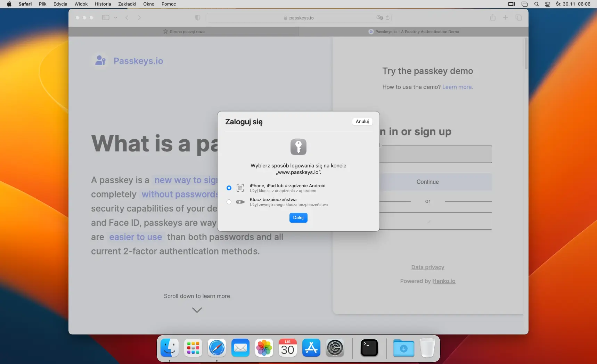
Task: Open the Pomoc menu
Action: click(169, 4)
